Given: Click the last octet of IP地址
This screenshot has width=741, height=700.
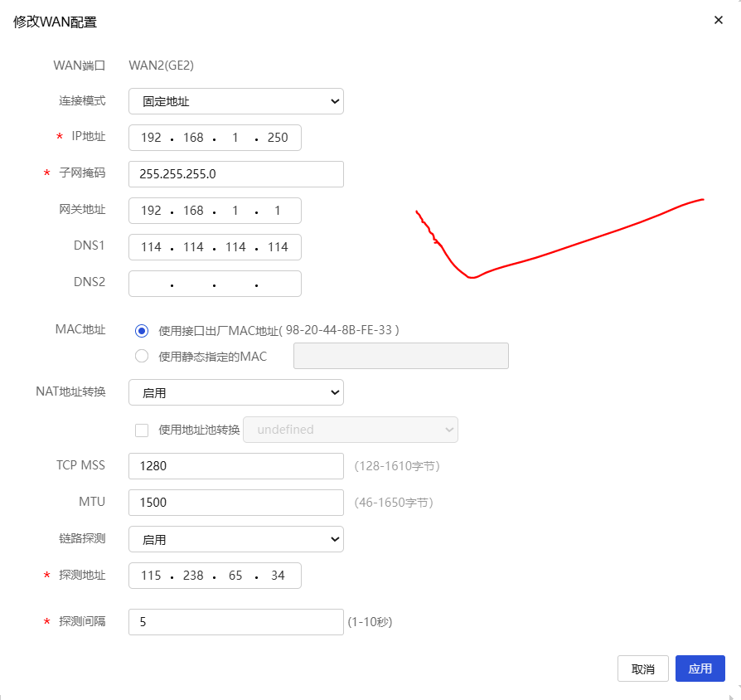Looking at the screenshot, I should tap(278, 138).
